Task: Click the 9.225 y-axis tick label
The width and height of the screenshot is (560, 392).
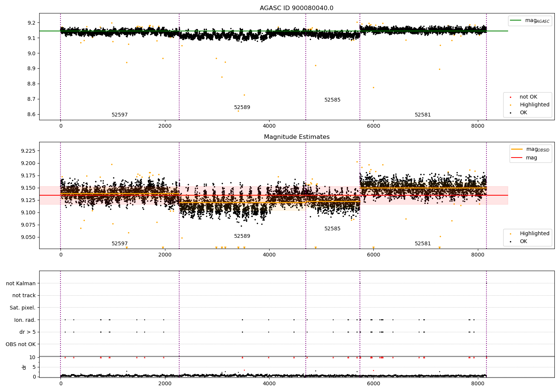Action: (x=28, y=151)
